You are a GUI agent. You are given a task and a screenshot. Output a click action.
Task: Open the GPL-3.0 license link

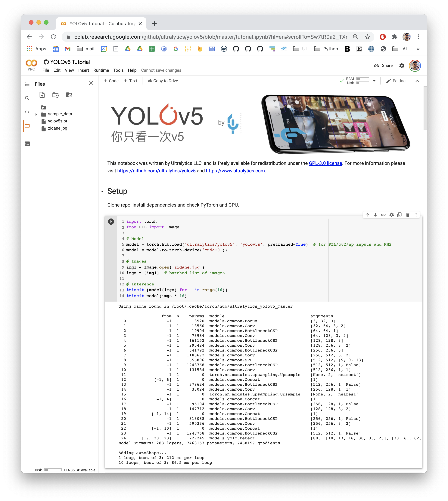pyautogui.click(x=325, y=163)
